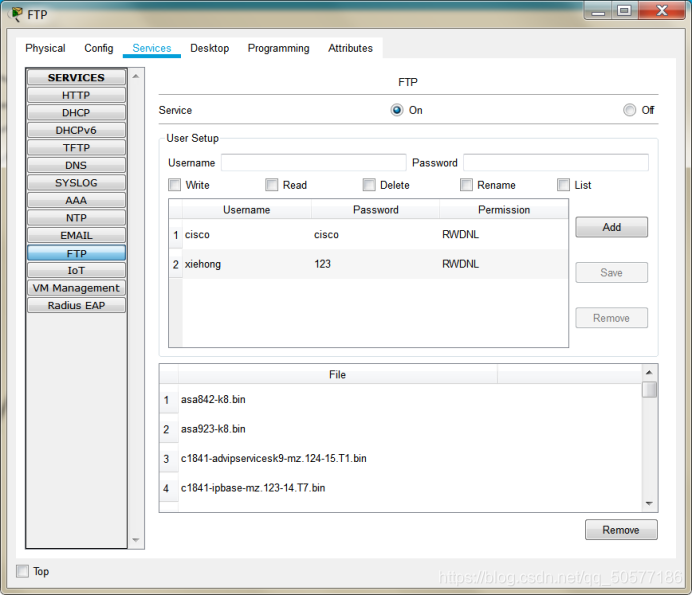Select the AAA service
The image size is (692, 596).
coord(76,200)
